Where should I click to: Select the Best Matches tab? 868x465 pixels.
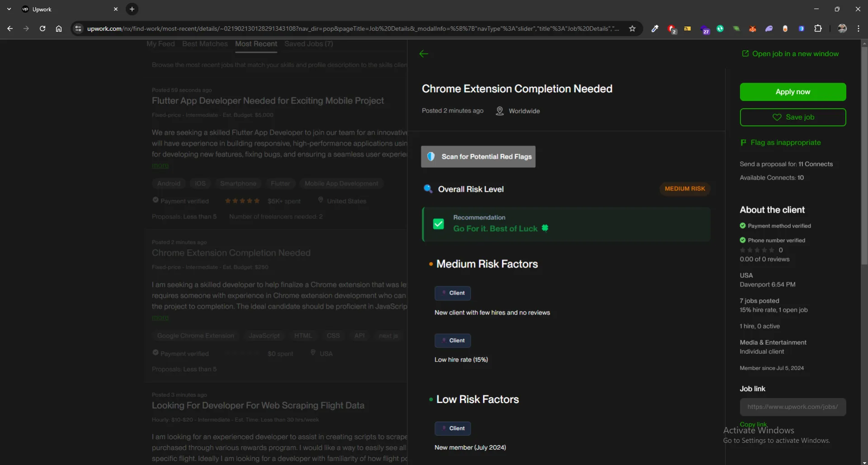(x=205, y=44)
